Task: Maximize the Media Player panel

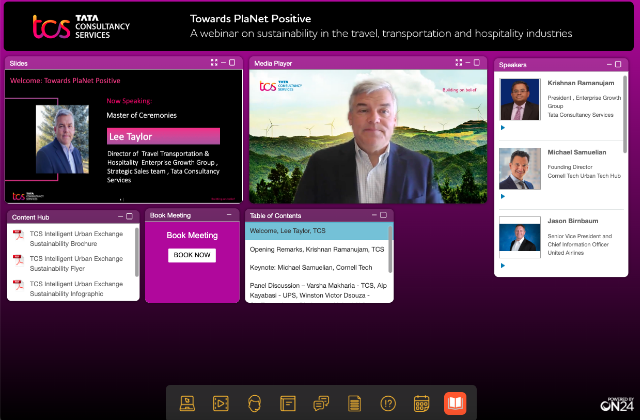Action: (x=477, y=62)
